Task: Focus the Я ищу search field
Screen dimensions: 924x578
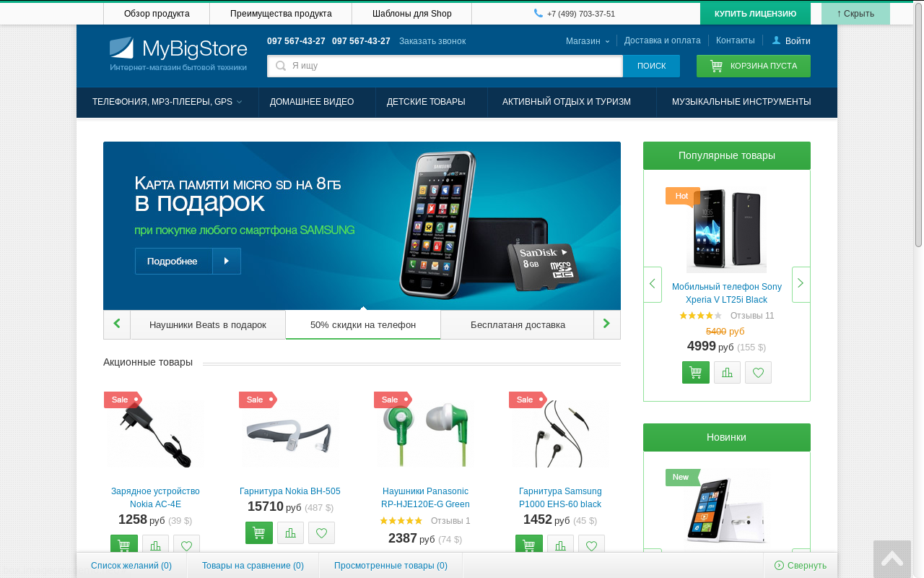Action: point(445,66)
